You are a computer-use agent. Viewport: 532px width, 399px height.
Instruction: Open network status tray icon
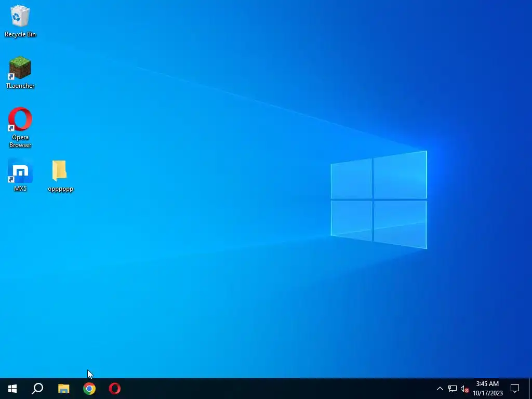tap(453, 389)
